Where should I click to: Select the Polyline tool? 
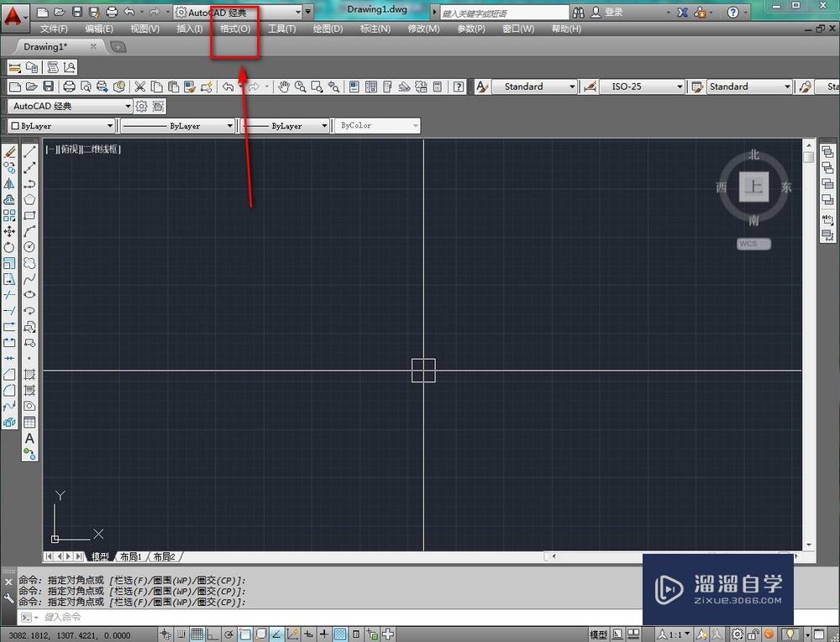(x=29, y=184)
